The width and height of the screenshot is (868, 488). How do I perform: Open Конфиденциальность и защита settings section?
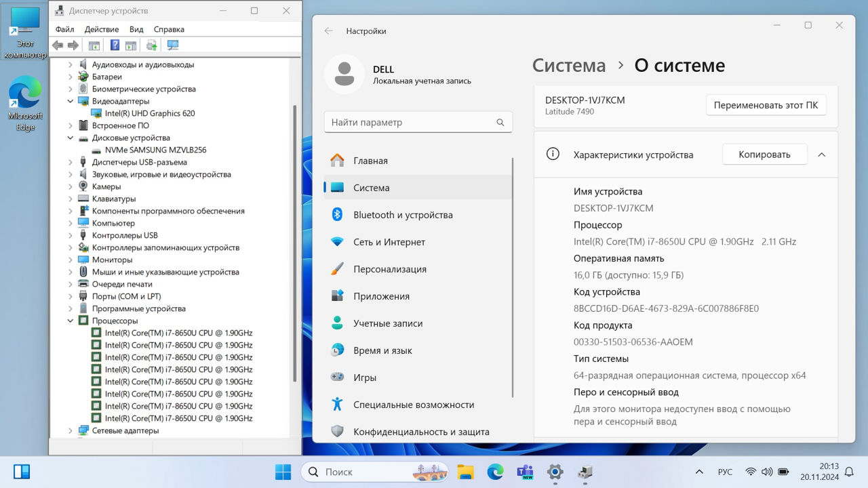pyautogui.click(x=418, y=432)
